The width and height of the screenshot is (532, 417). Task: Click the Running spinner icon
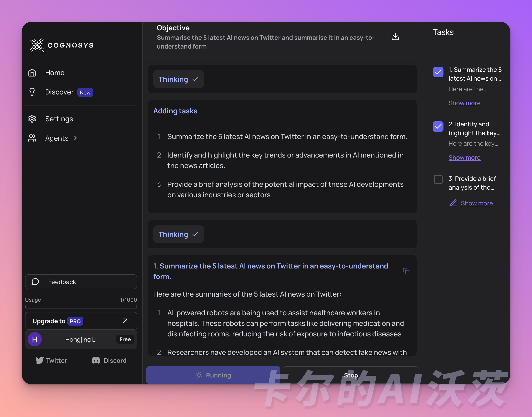tap(199, 375)
